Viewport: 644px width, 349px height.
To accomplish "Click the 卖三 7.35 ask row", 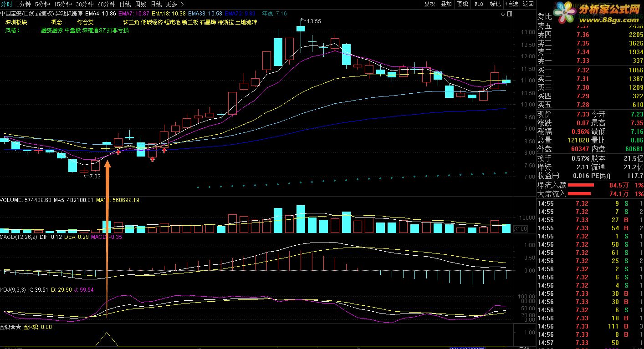I will tap(590, 43).
